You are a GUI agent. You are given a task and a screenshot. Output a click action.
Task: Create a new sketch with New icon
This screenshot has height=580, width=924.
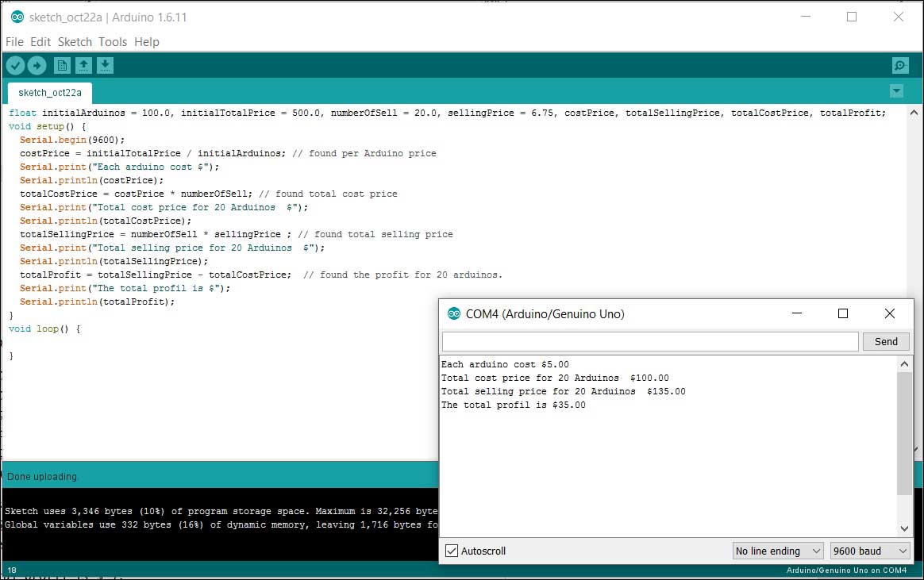tap(62, 66)
